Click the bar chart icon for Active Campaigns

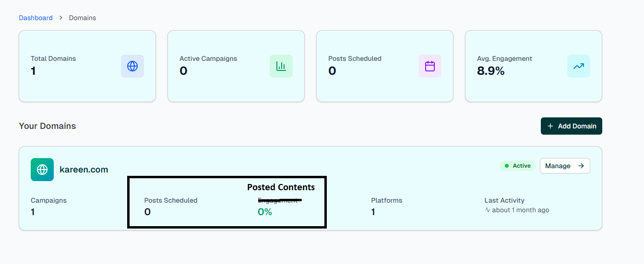[281, 66]
